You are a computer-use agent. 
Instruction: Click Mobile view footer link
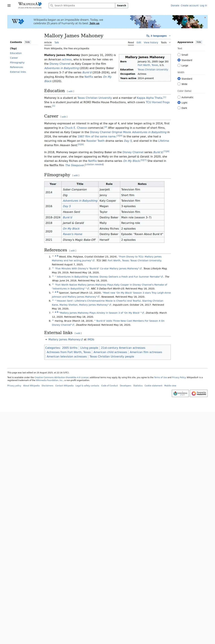coord(170,386)
